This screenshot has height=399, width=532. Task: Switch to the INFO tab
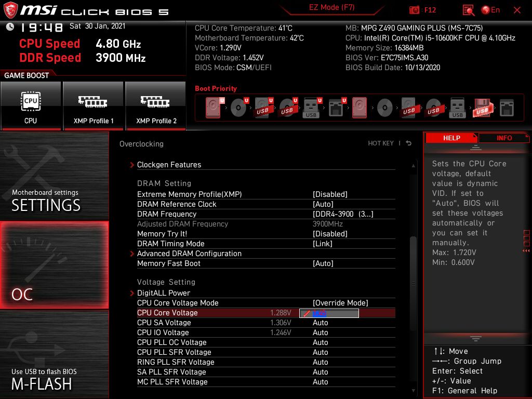pyautogui.click(x=504, y=138)
